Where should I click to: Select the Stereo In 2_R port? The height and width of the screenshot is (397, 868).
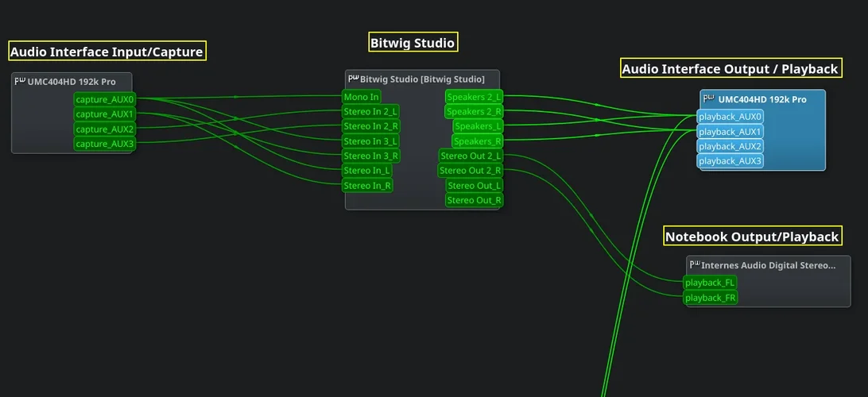pos(371,126)
